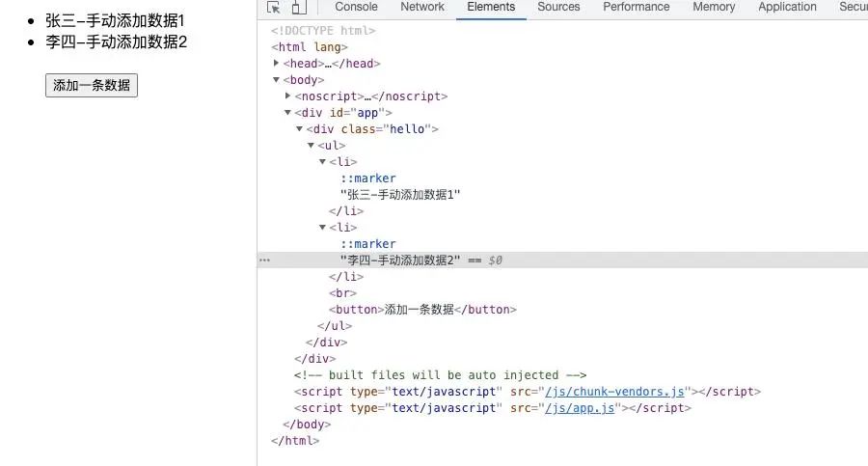Click the 添加一条数据 button on the page
Screen dimensions: 868x466
pyautogui.click(x=92, y=85)
